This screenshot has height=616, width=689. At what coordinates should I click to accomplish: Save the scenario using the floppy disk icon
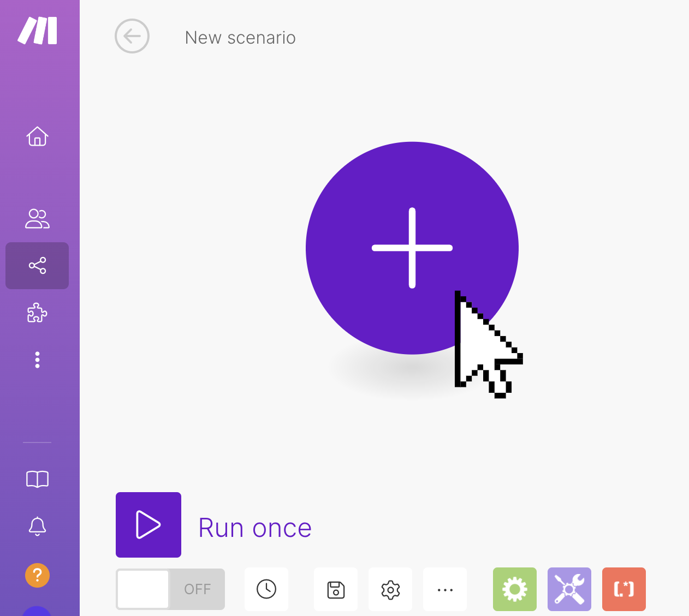pyautogui.click(x=336, y=590)
